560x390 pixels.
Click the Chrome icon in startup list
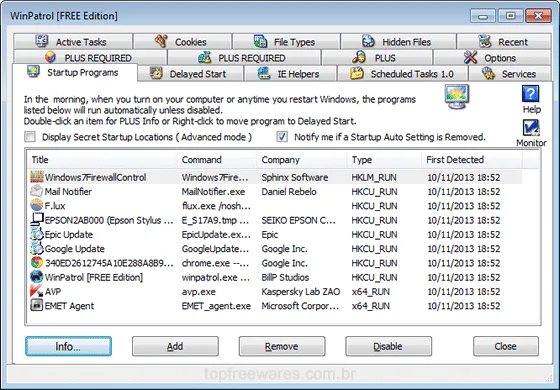click(x=37, y=262)
